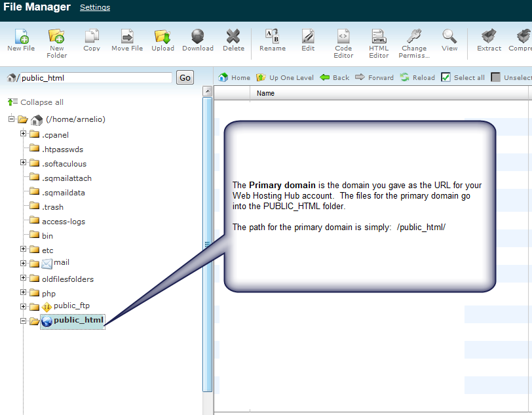Expand the mail folder tree node

coord(24,264)
